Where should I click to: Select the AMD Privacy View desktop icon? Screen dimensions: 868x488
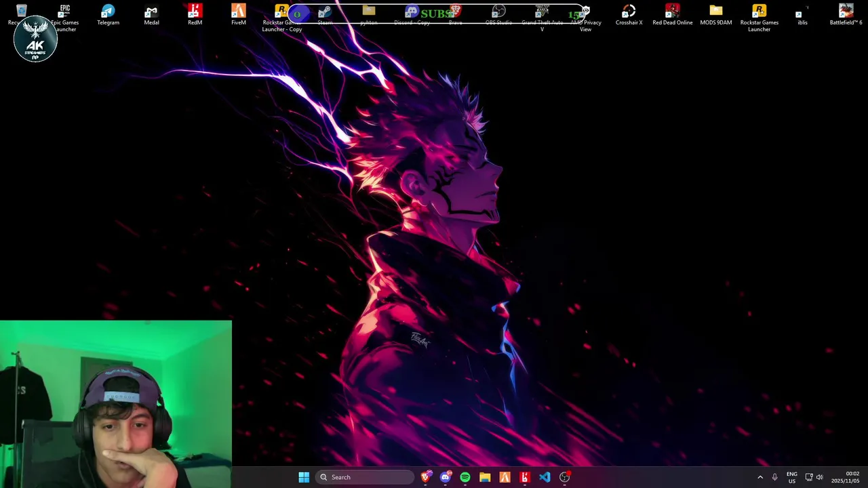click(x=585, y=18)
